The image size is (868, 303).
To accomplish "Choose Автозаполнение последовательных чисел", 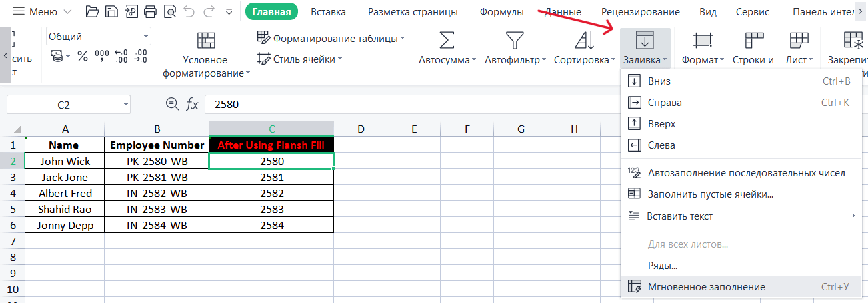I will click(x=741, y=173).
